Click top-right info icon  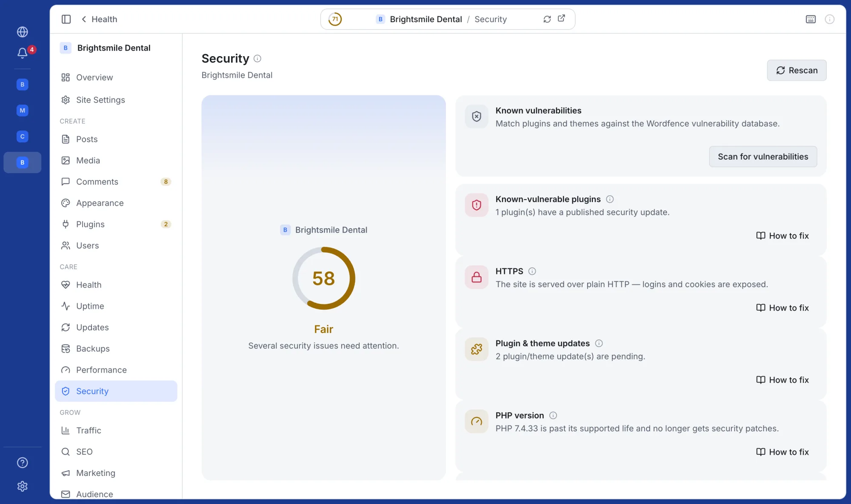[x=830, y=19]
